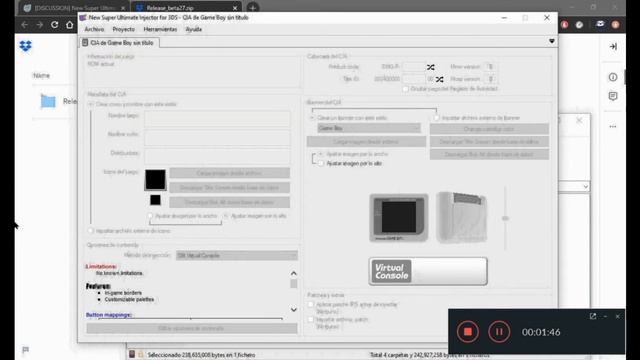Image resolution: width=640 pixels, height=360 pixels.
Task: Open a new browser tab
Action: [253, 7]
